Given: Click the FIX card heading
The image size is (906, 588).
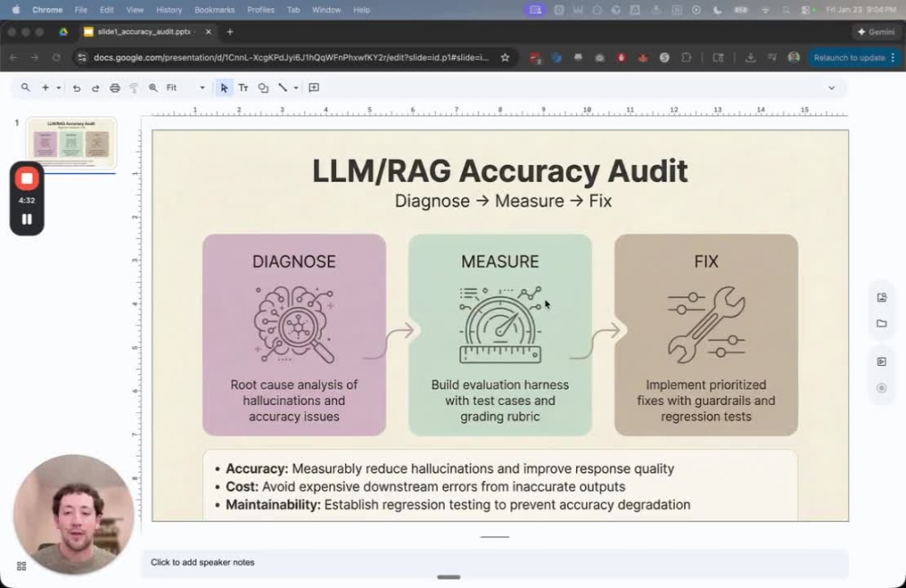Looking at the screenshot, I should (706, 262).
